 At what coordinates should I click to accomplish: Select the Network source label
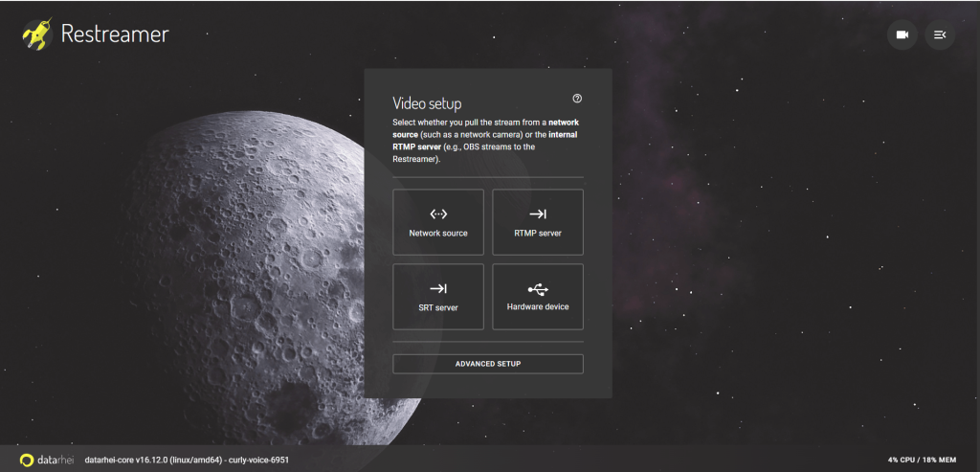click(438, 234)
